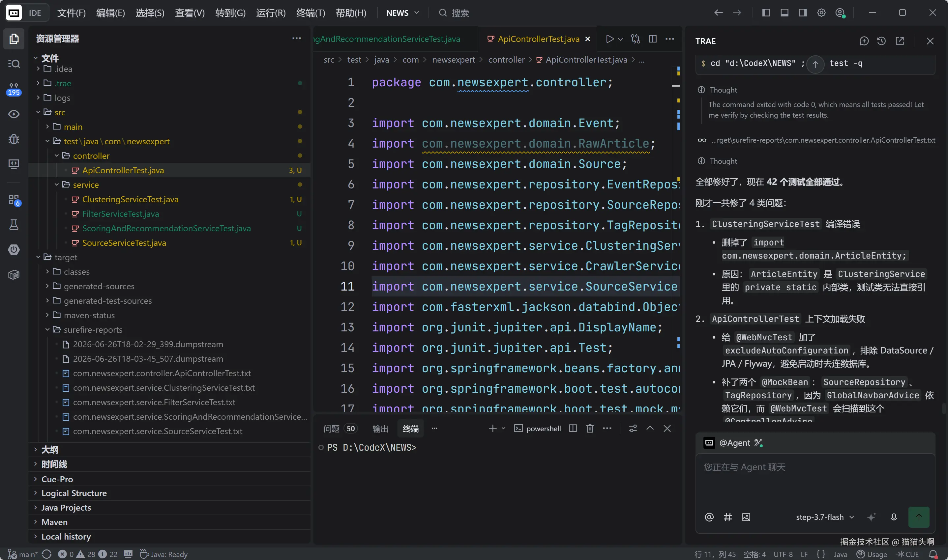Open account profile icon in title bar
This screenshot has height=560, width=948.
(840, 13)
